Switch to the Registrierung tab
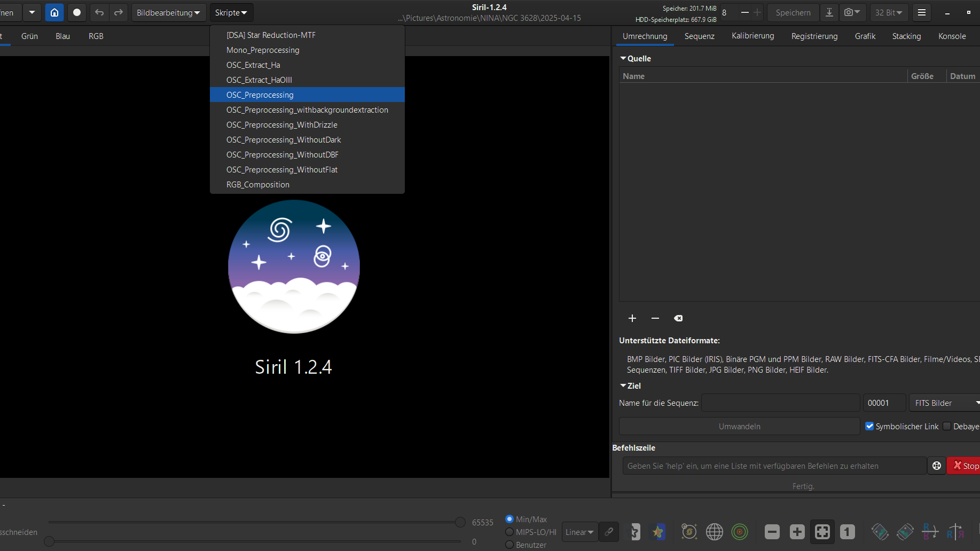Image resolution: width=980 pixels, height=551 pixels. pyautogui.click(x=814, y=36)
